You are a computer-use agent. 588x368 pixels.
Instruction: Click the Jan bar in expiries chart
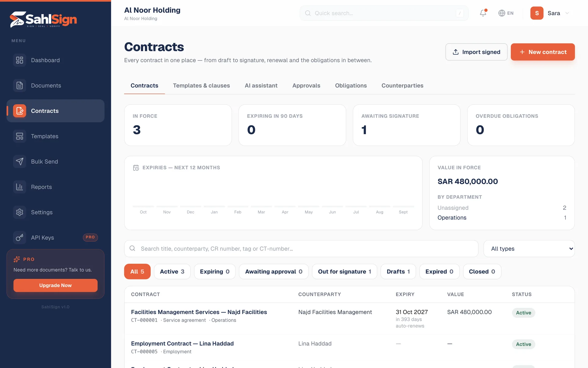coord(214,206)
